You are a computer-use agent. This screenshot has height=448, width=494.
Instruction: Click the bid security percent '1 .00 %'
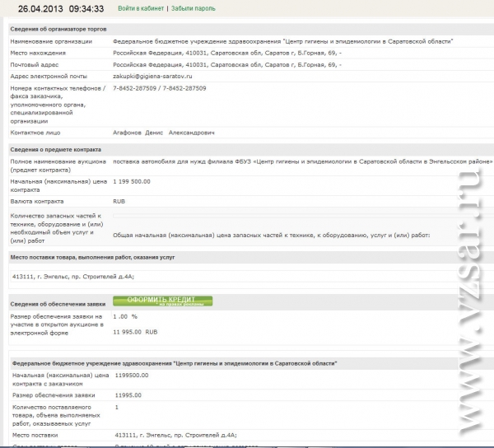click(x=125, y=316)
